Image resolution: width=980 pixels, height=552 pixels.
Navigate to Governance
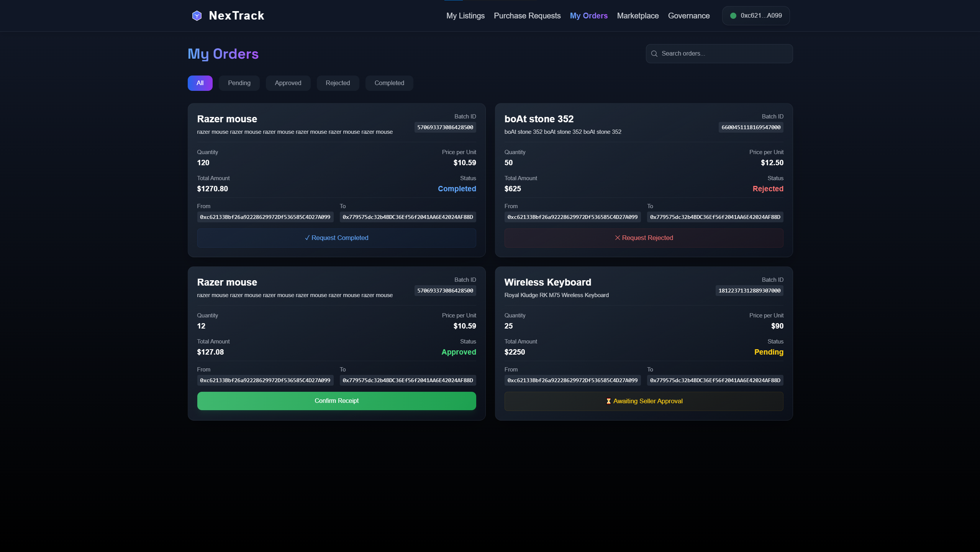(688, 16)
